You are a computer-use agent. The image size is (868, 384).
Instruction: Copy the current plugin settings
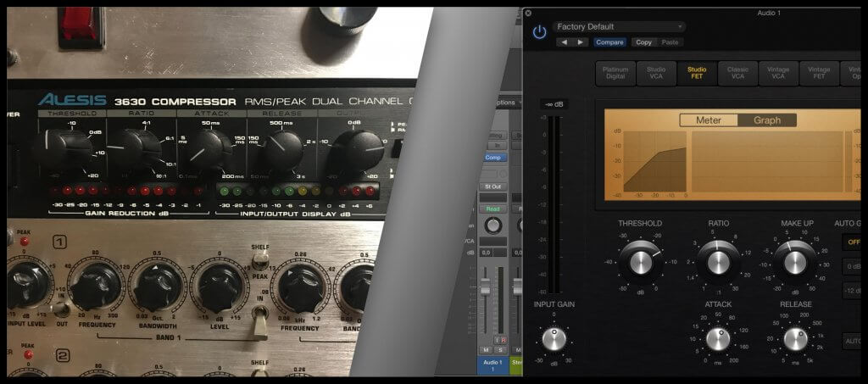coord(644,42)
